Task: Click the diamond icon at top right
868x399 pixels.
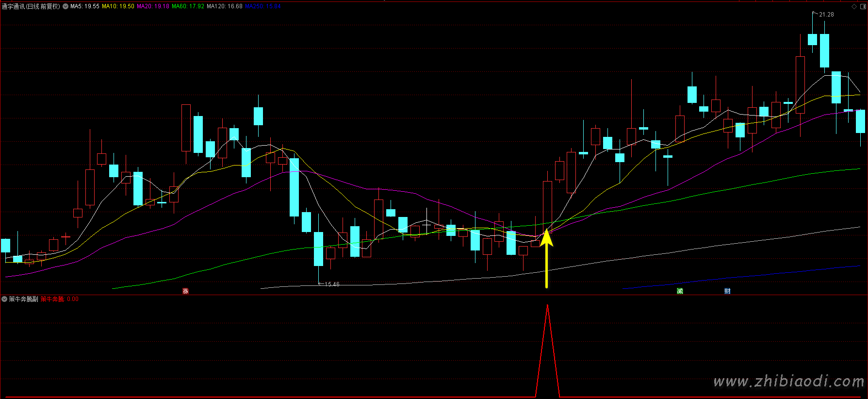Action: [x=854, y=6]
